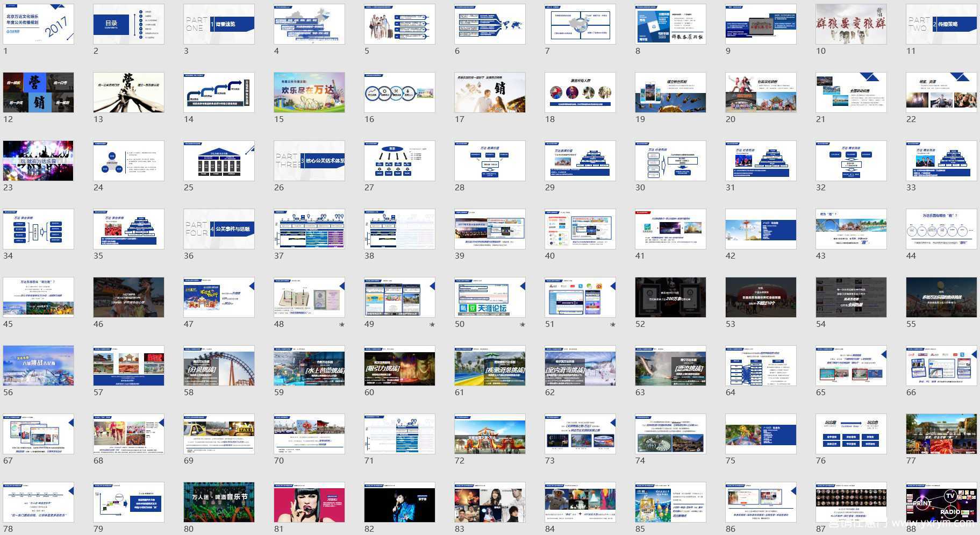Choose slide 12 营销 dark collage thumbnail
The height and width of the screenshot is (535, 980).
39,92
